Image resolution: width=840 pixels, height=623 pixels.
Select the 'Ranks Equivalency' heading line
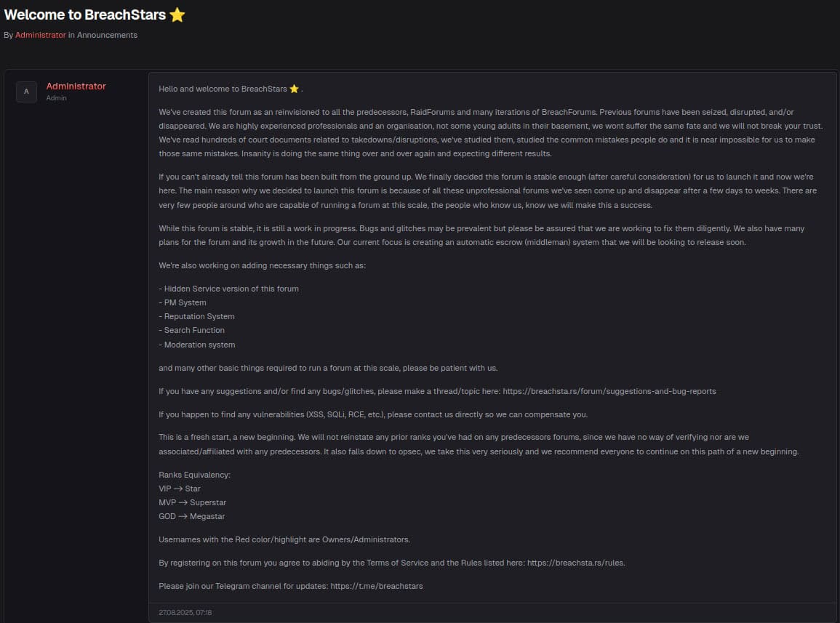point(193,474)
